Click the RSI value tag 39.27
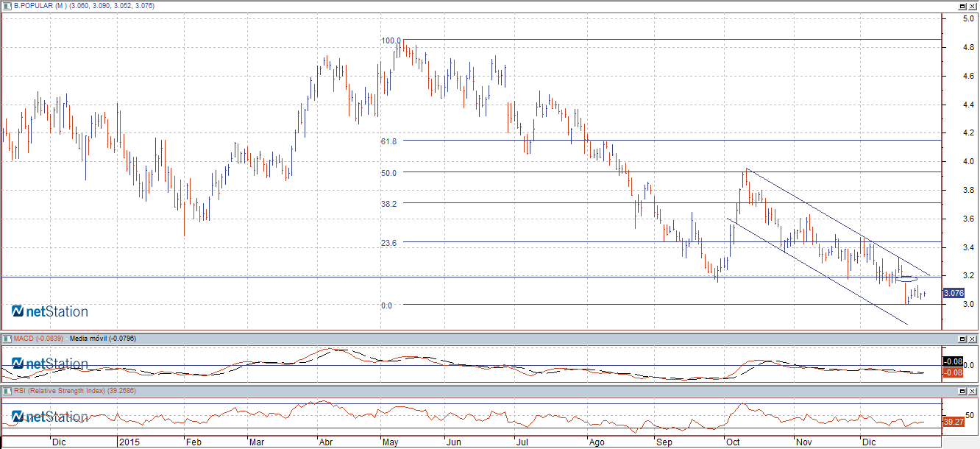Image resolution: width=980 pixels, height=449 pixels. (953, 422)
